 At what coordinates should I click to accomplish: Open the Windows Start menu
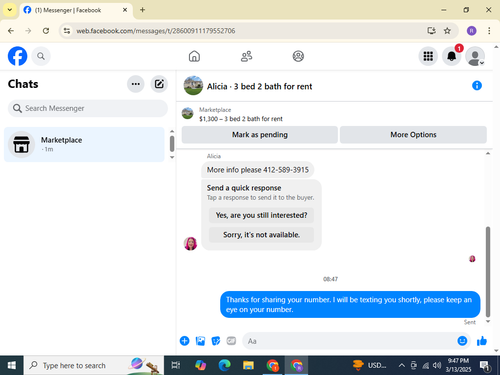coord(12,365)
